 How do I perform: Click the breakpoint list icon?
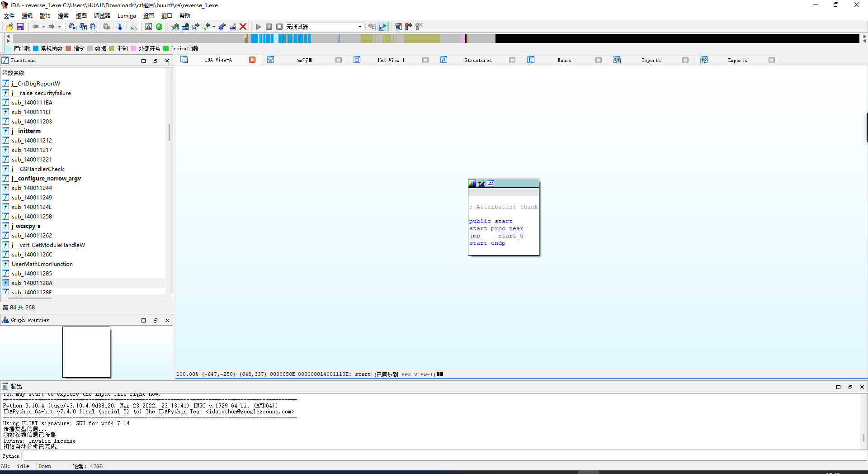point(398,27)
